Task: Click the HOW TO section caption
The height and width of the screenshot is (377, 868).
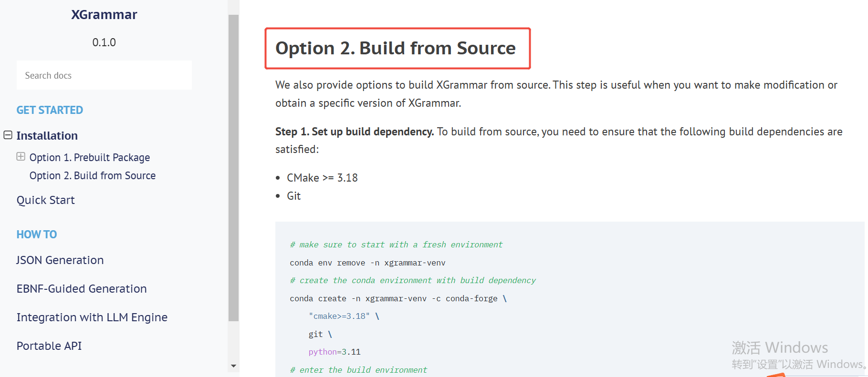Action: (x=37, y=234)
